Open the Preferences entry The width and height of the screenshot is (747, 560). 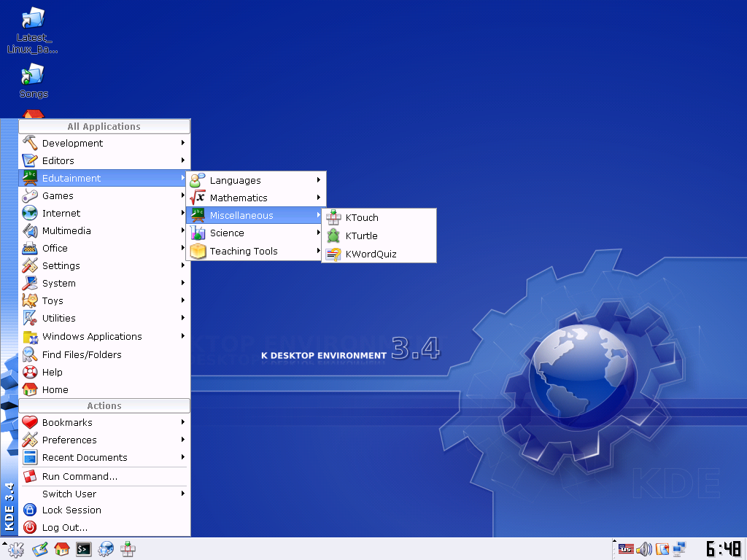pos(104,440)
